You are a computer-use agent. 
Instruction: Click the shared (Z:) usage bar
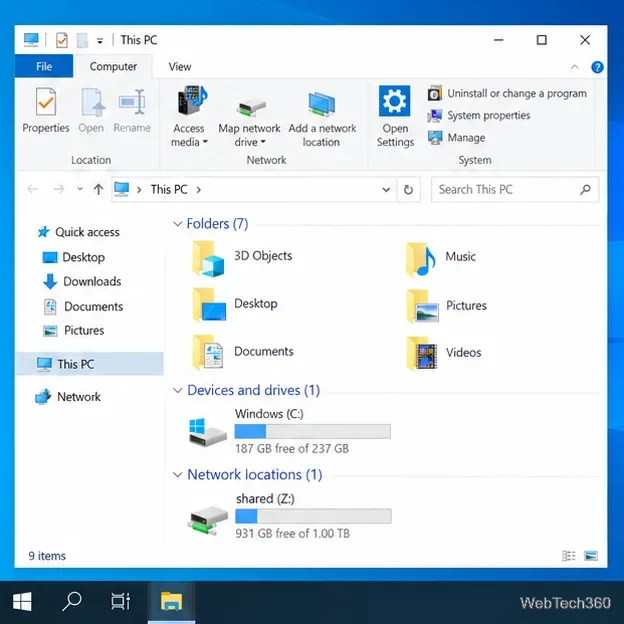[313, 516]
